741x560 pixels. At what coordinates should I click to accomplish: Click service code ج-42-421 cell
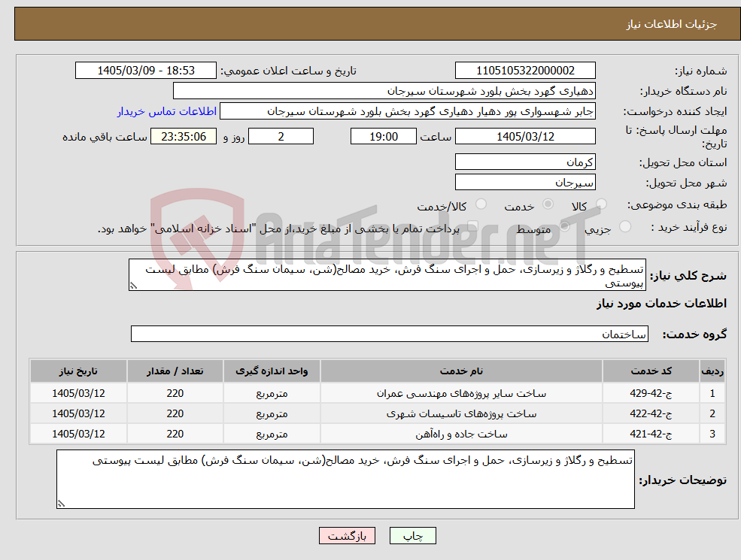pyautogui.click(x=651, y=434)
